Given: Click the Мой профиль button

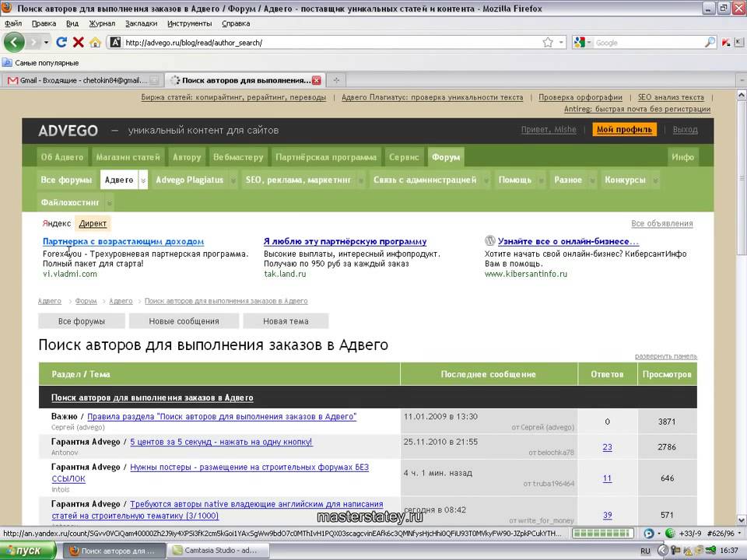Looking at the screenshot, I should tap(624, 130).
